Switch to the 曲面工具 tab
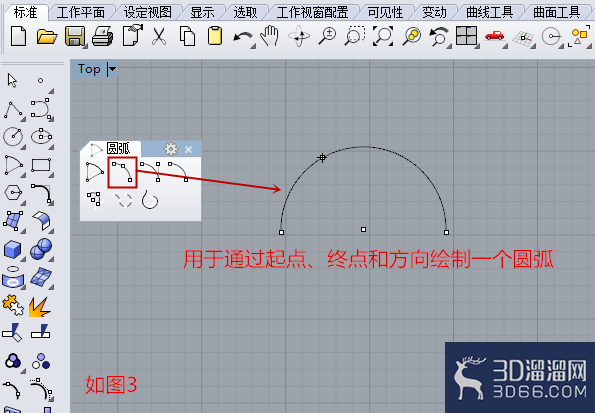Screen dimensions: 595x413 557,13
